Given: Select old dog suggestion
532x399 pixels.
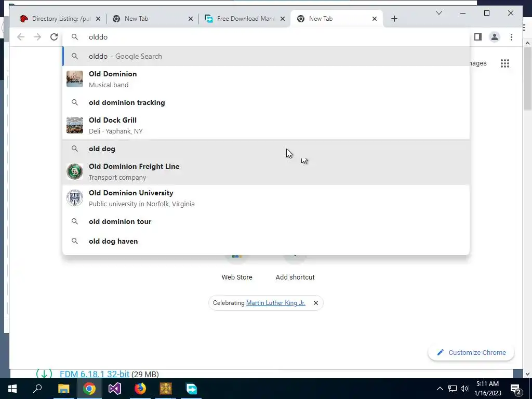Looking at the screenshot, I should (x=266, y=149).
